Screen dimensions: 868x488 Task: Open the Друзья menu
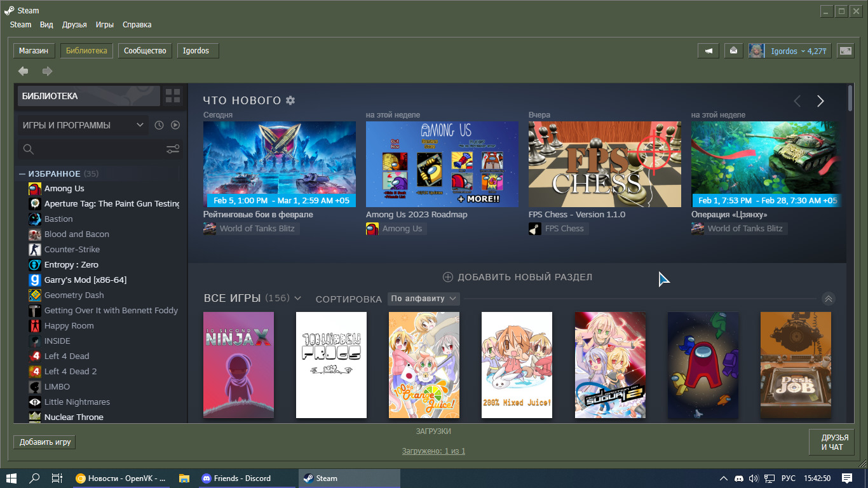[74, 25]
